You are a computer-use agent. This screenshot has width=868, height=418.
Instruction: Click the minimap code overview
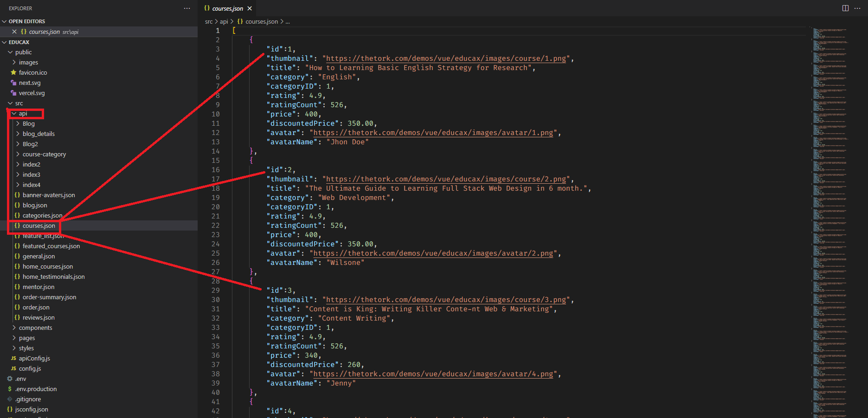pos(830,186)
